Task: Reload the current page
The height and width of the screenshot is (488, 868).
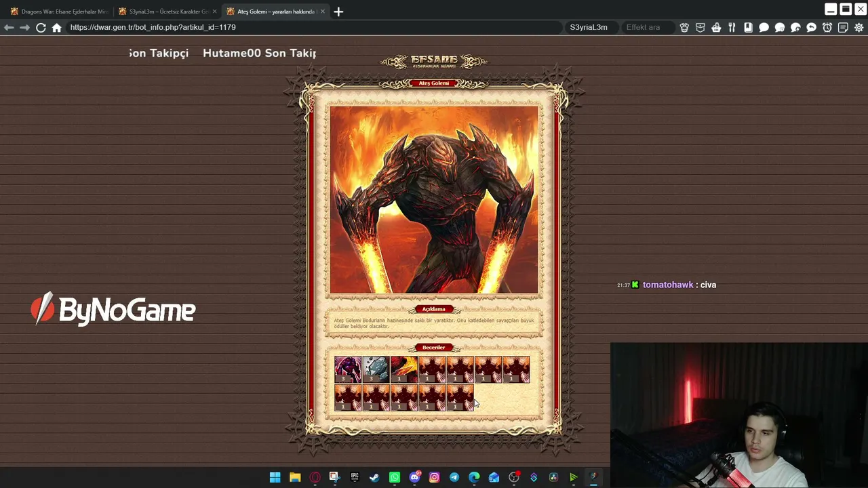Action: [41, 27]
